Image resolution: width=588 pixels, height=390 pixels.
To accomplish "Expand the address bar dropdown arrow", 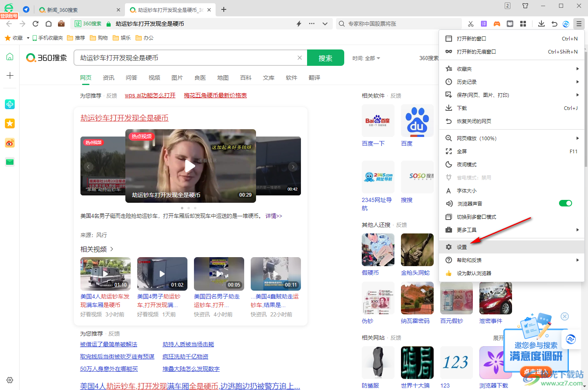I will (325, 24).
